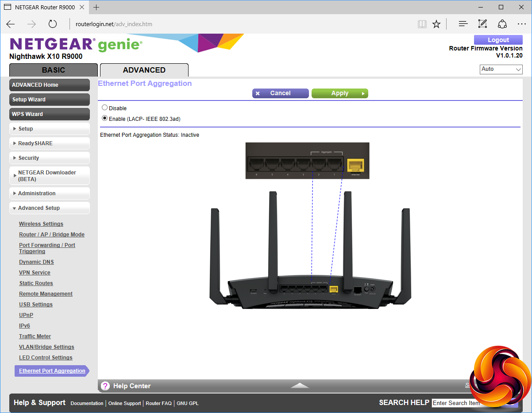Expand the Setup menu section
532x413 pixels.
pos(50,129)
